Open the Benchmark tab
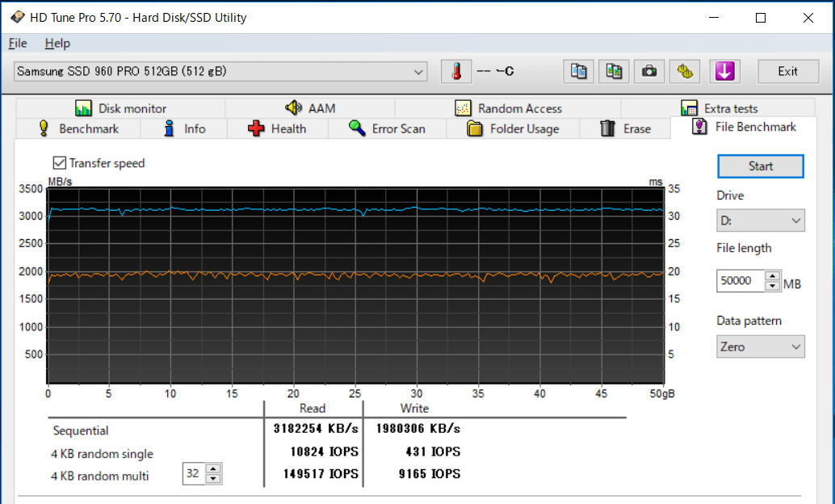Viewport: 835px width, 504px height. pos(79,128)
